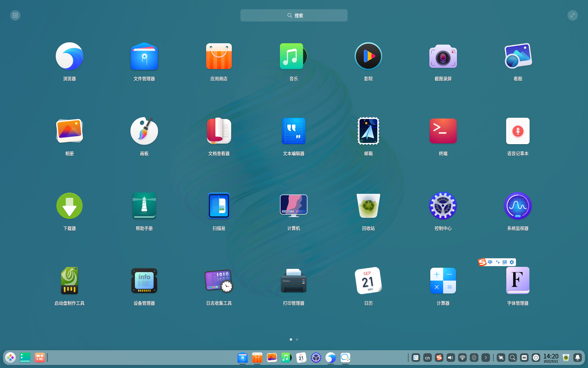Viewport: 588px width, 368px height.
Task: Open 帮助手册 help manual
Action: (144, 206)
